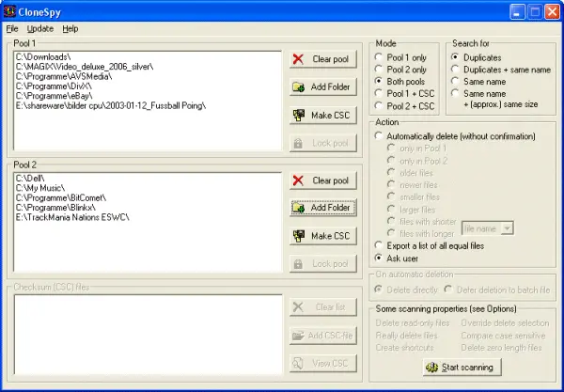This screenshot has width=564, height=392.
Task: Click gear icon on Start scanning button
Action: click(432, 368)
